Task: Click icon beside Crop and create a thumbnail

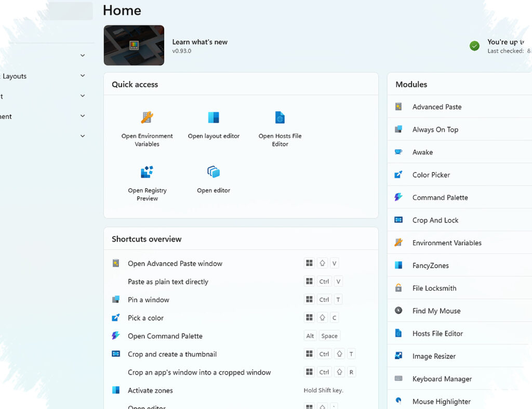Action: coord(116,354)
